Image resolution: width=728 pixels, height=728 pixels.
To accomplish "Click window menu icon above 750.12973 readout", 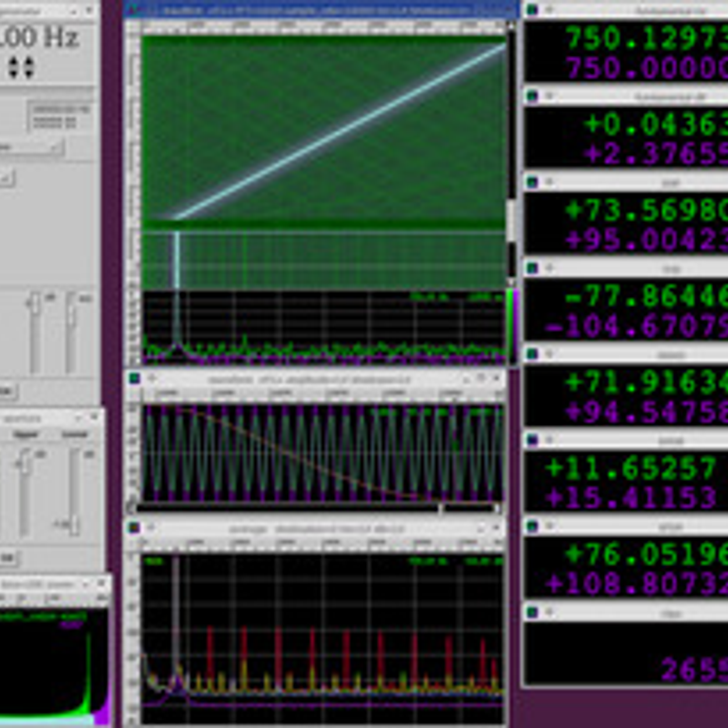I will coord(532,10).
